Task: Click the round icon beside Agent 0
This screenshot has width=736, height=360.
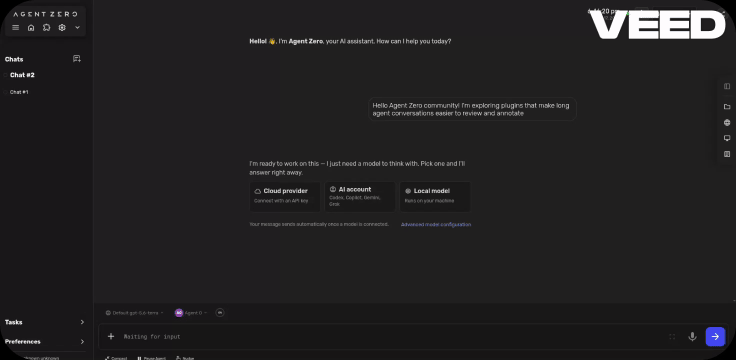Action: [x=220, y=313]
